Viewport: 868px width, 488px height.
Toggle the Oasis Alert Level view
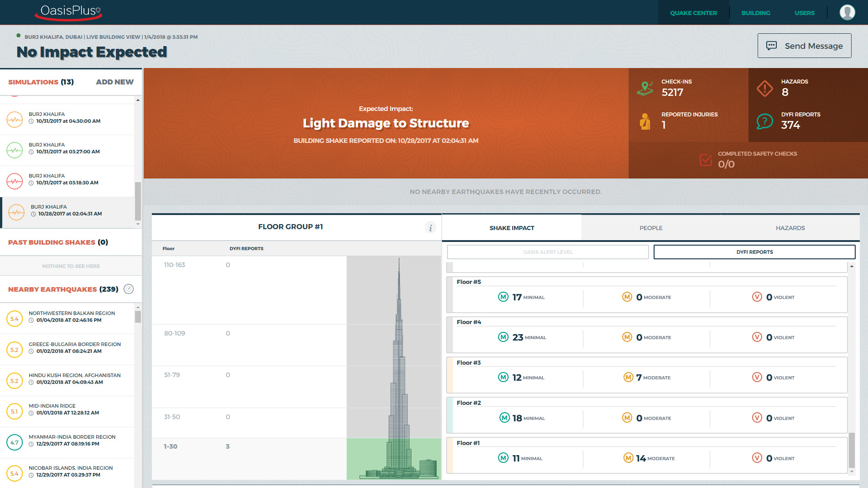click(x=547, y=252)
